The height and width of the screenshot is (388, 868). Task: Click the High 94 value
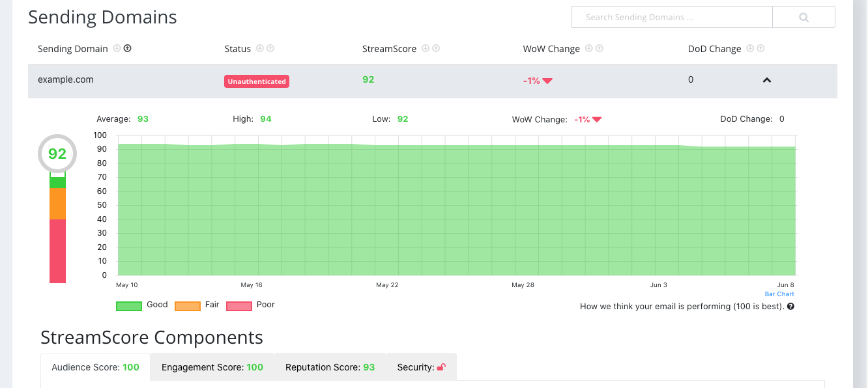tap(266, 119)
